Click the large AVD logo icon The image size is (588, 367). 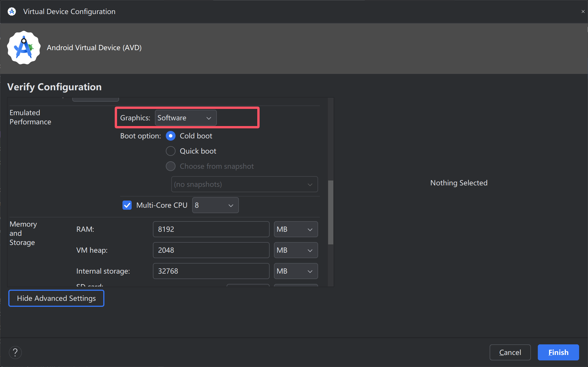tap(24, 48)
